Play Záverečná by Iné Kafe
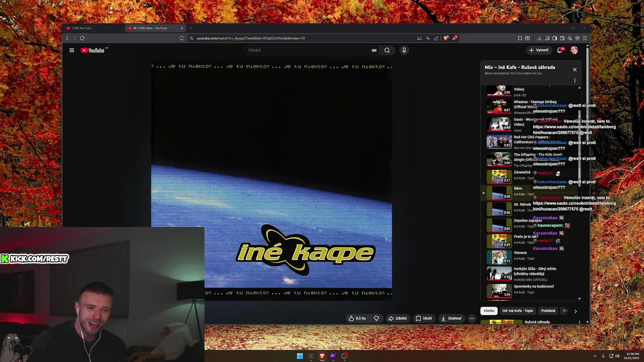Viewport: 644px width, 362px height. coord(531,176)
